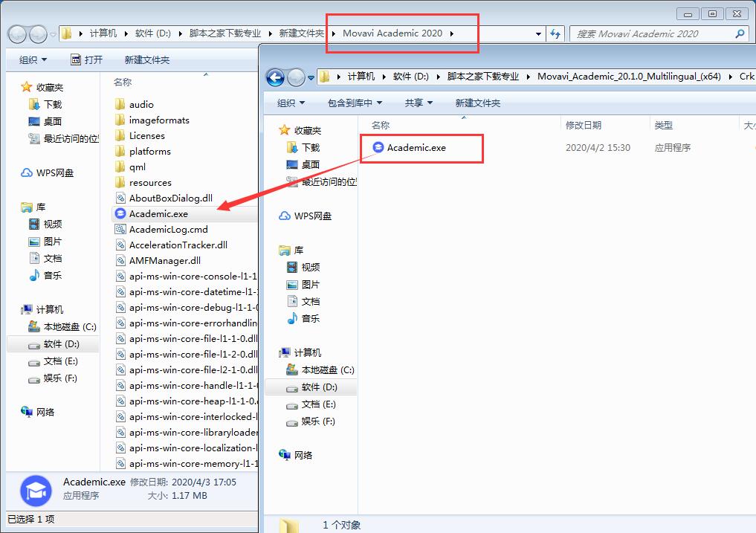Select 桌面 in front window favorites
Image resolution: width=756 pixels, height=533 pixels.
pos(303,164)
